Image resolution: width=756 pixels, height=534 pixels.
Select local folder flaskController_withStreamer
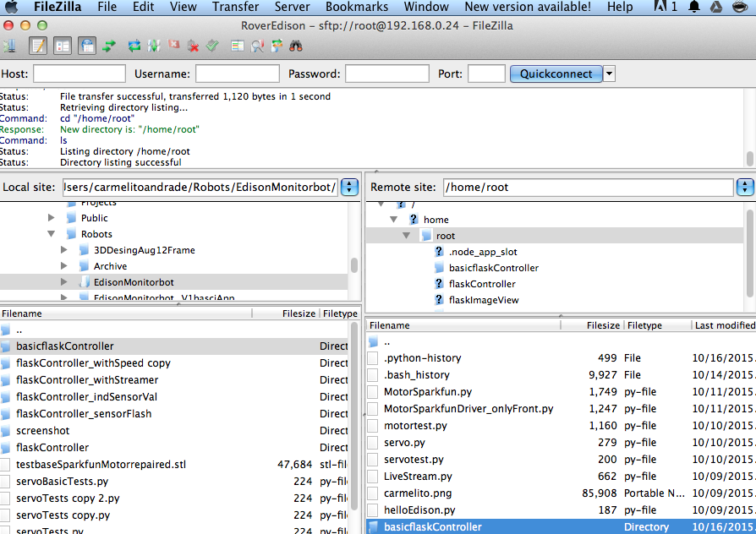[173, 379]
